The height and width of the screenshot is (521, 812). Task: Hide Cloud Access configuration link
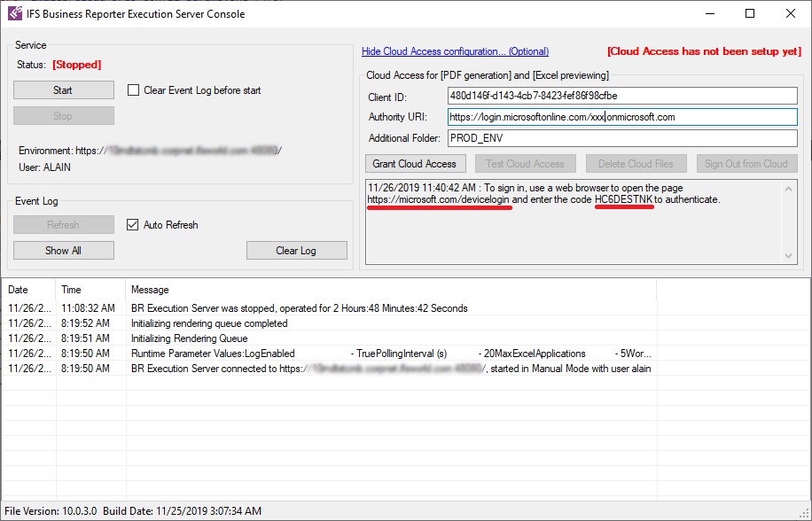click(x=455, y=51)
